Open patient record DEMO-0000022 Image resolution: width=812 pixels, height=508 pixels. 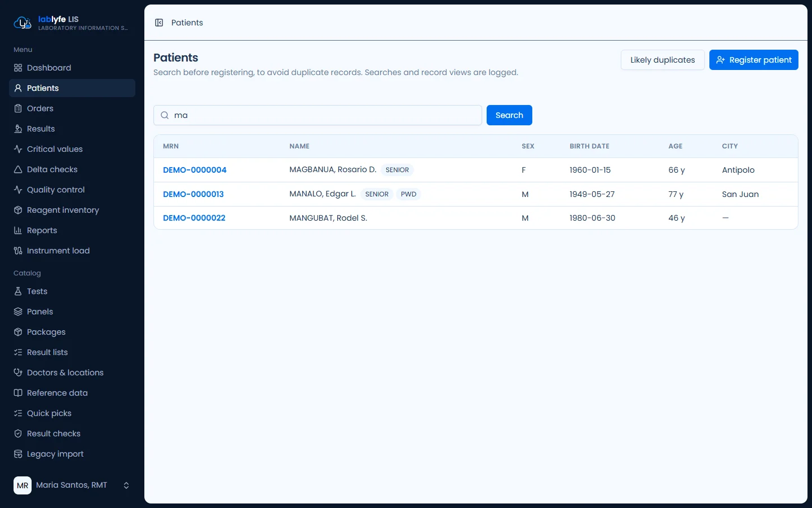click(194, 218)
